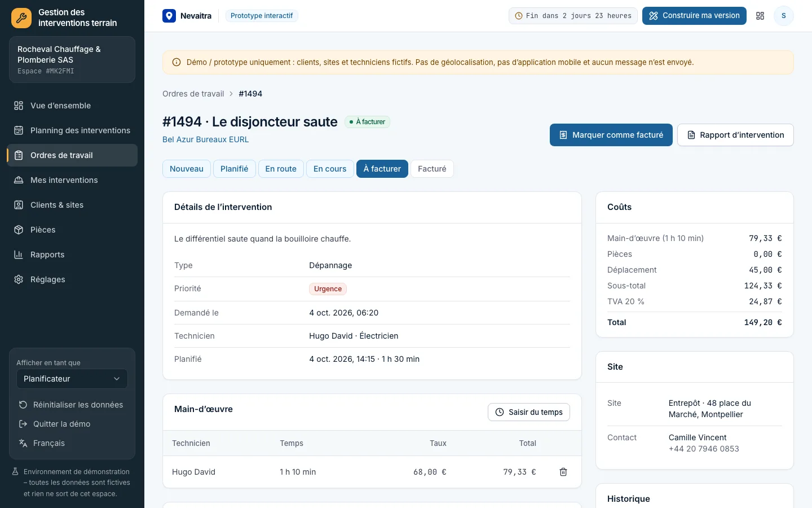Click the box icon for Pièces
Screen dimensions: 812x508
[x=19, y=230]
